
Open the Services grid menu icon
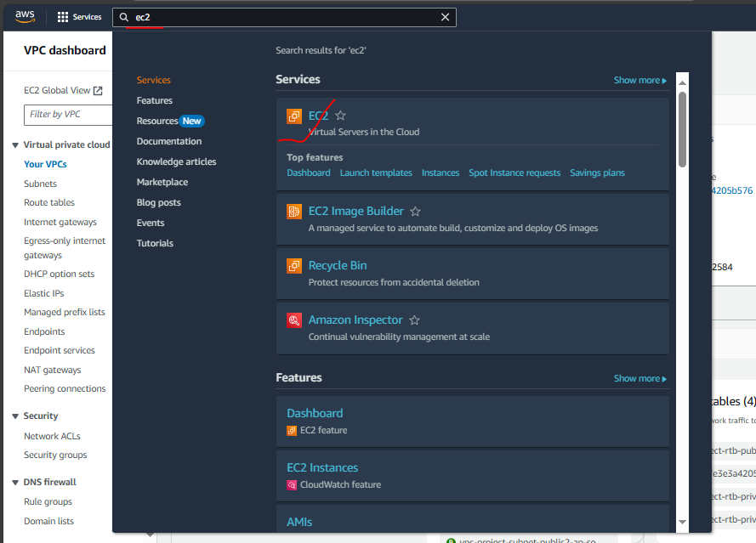pos(63,17)
